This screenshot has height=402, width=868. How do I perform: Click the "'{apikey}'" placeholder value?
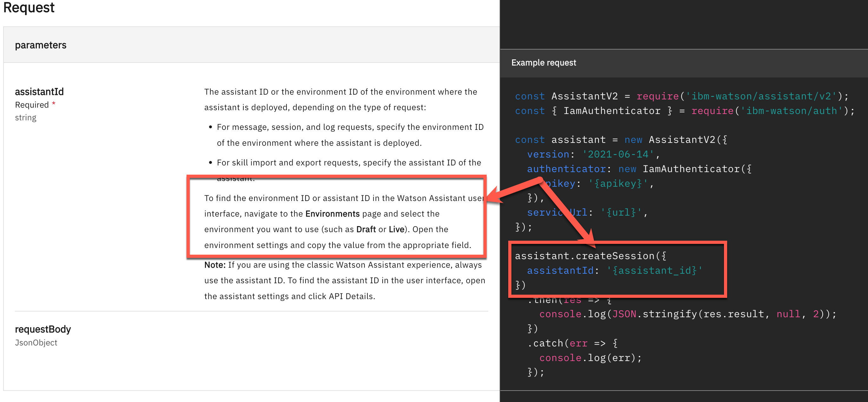[x=618, y=184]
